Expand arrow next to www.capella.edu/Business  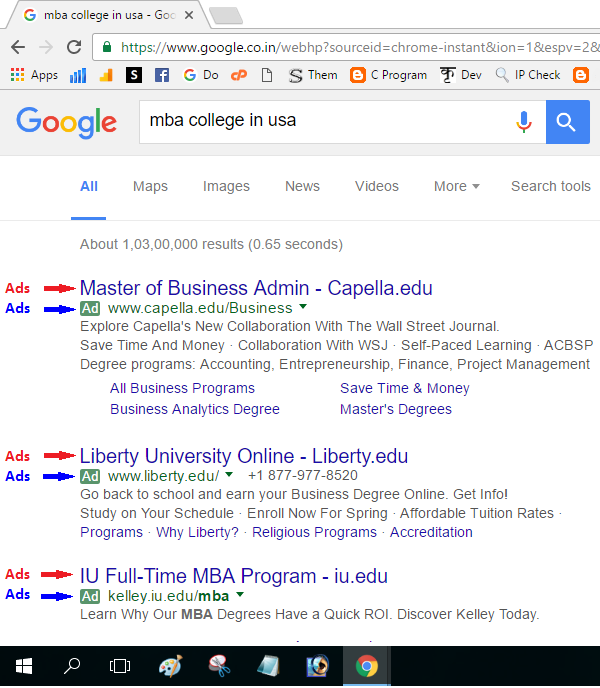tap(303, 307)
